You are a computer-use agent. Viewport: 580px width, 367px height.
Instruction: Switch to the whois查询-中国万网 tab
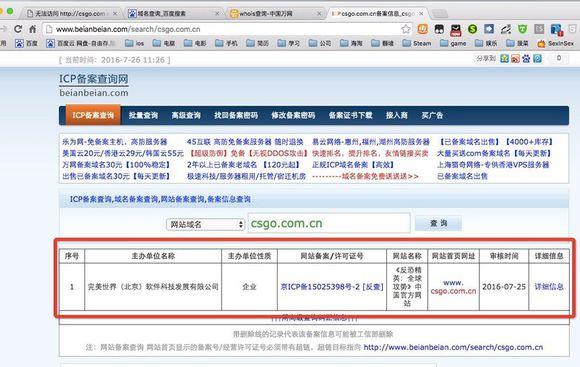pos(275,14)
